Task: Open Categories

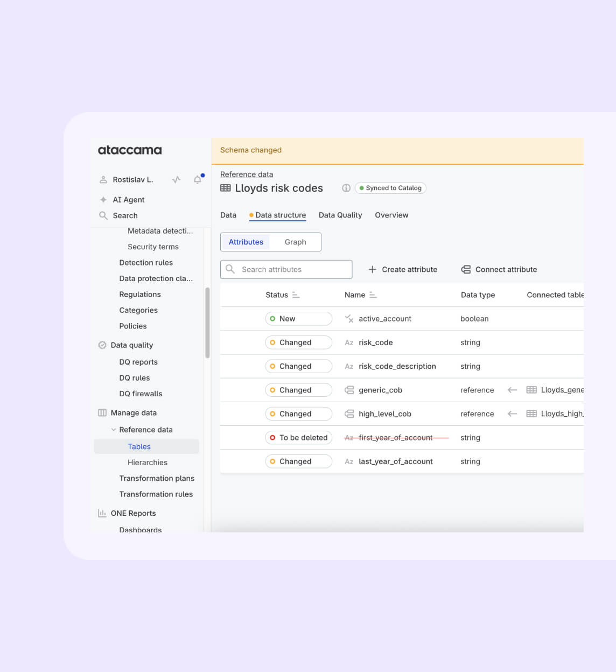Action: pos(138,310)
